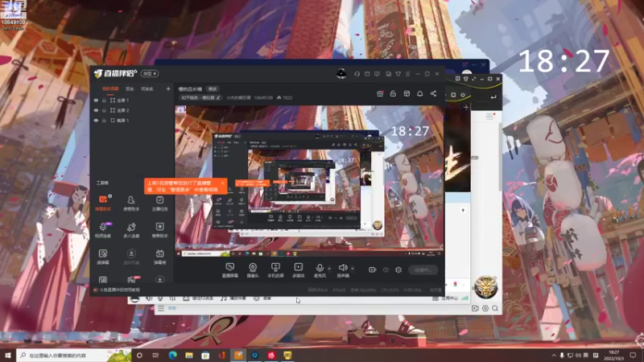
Task: Open the 多人连麦 tool icon
Action: pyautogui.click(x=131, y=230)
